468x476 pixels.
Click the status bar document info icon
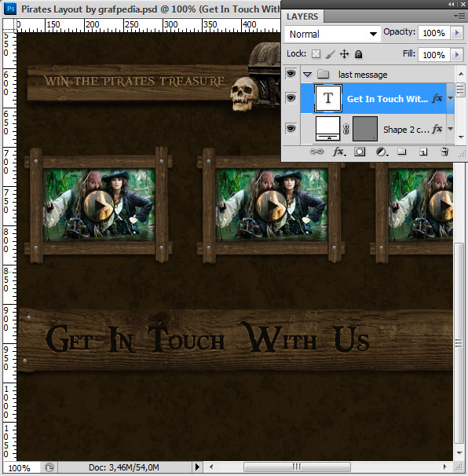click(x=49, y=467)
